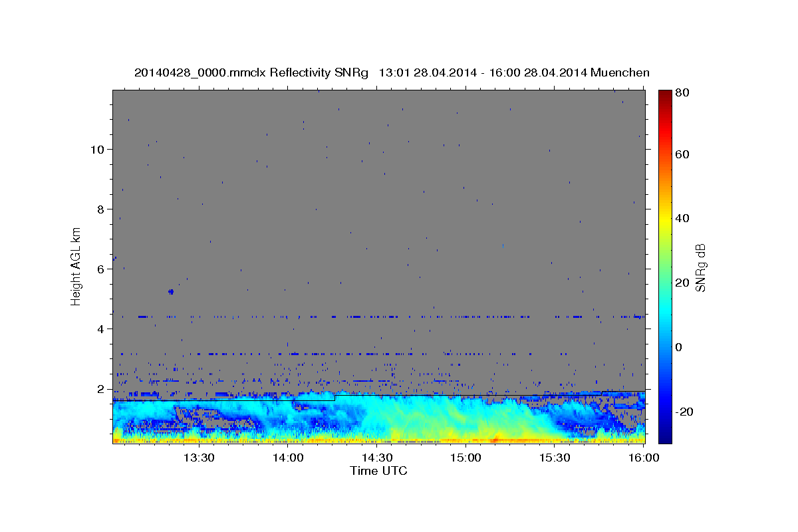Click the colorbar value 20
The height and width of the screenshot is (532, 798).
pos(683,283)
